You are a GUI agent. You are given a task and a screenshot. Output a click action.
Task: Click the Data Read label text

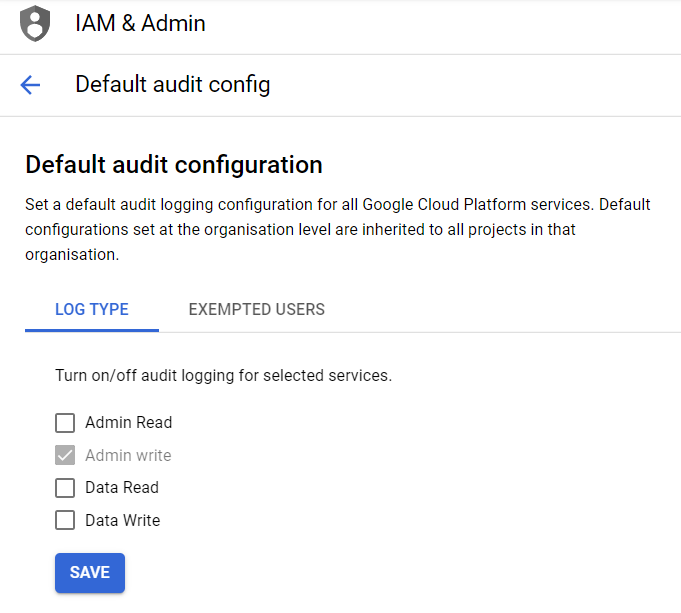click(122, 488)
